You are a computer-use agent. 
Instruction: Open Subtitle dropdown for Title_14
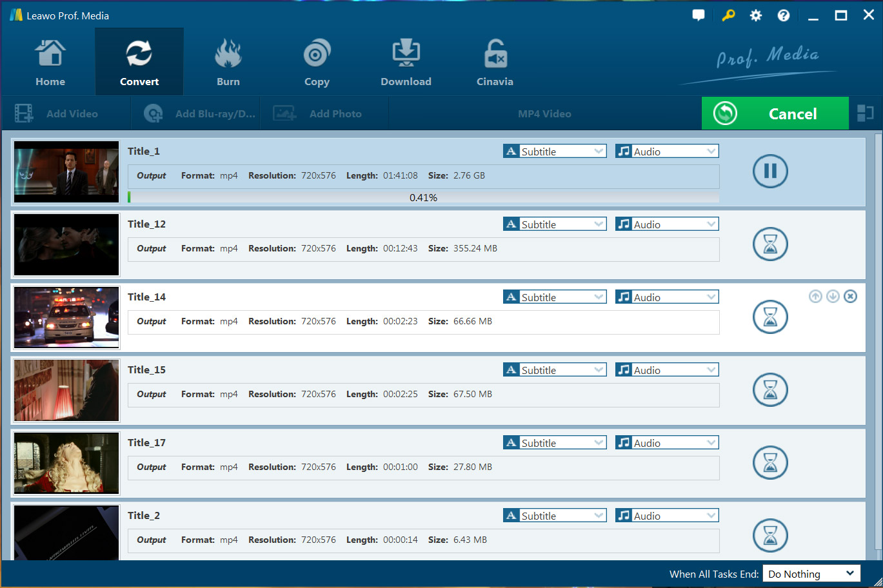click(555, 297)
